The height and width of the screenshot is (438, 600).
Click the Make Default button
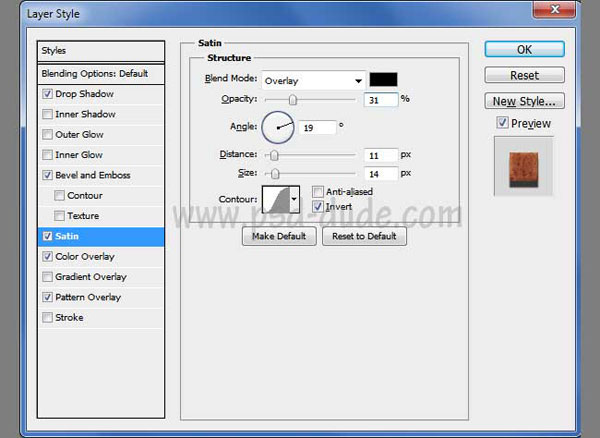coord(279,236)
